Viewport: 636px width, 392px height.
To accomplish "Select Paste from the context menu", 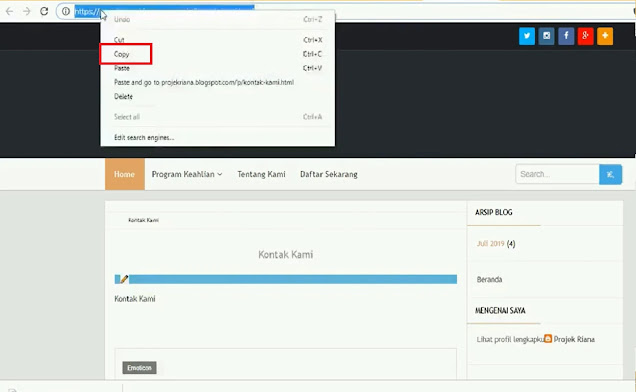I will (217, 68).
